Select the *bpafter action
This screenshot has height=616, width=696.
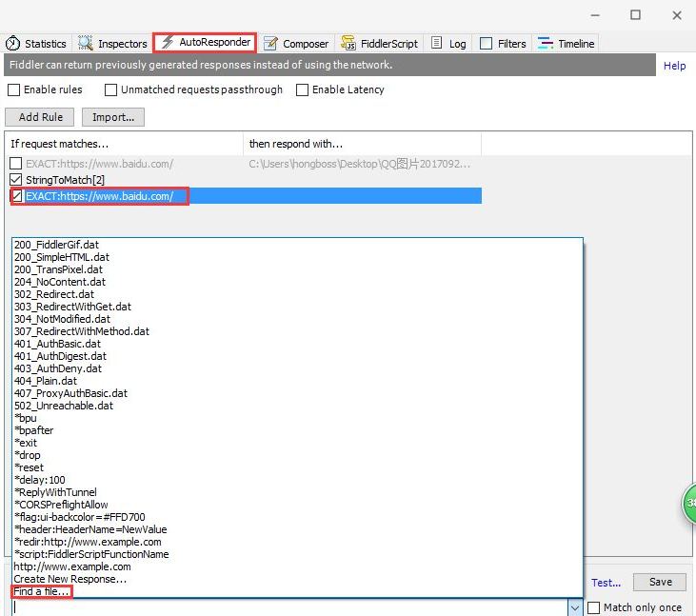point(296,430)
